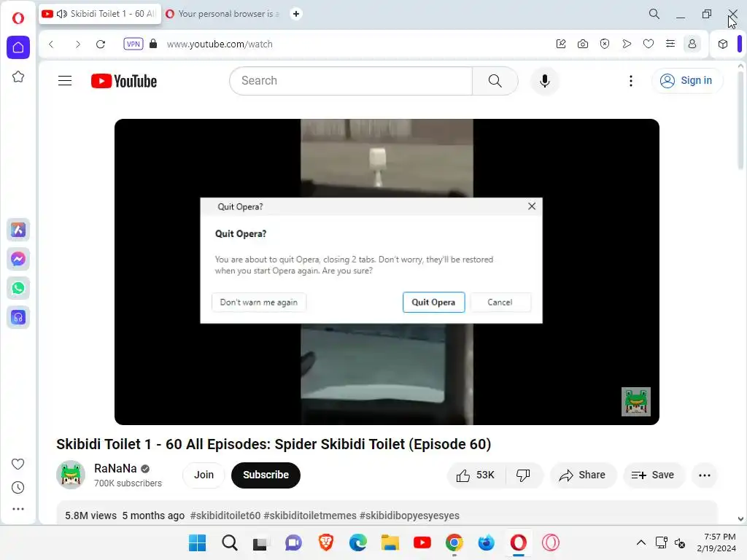Open clock showing 7:57 PM

pos(717,542)
